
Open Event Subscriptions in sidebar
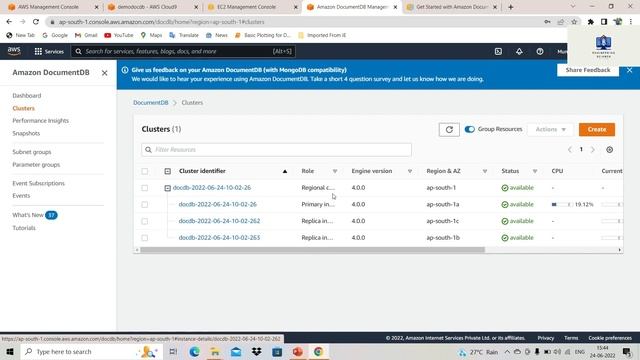[38, 183]
